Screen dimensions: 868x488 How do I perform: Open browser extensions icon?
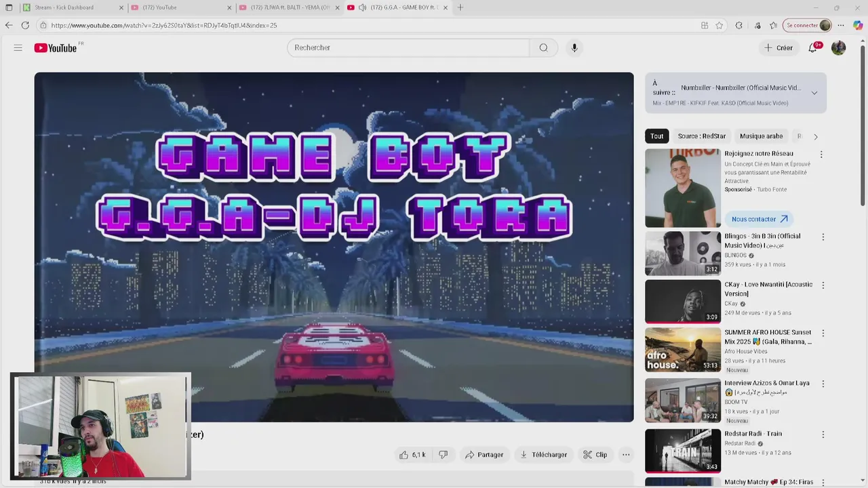tap(738, 25)
